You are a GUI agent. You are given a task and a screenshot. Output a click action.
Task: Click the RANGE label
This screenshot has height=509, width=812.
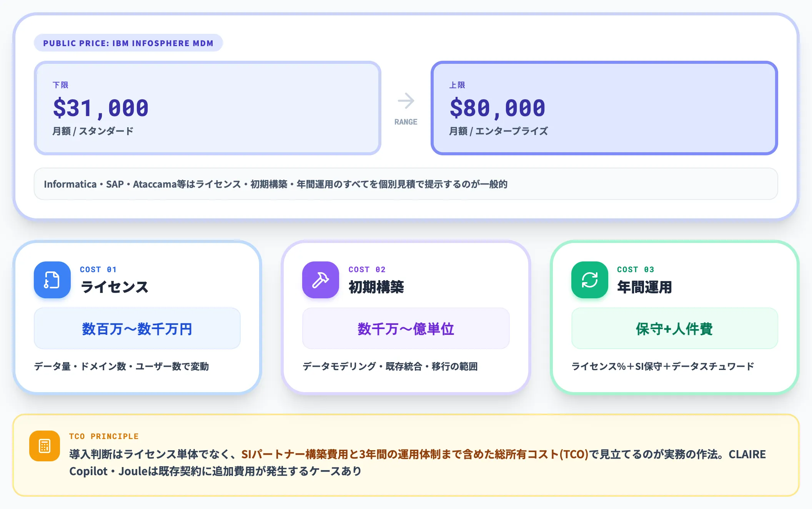406,122
